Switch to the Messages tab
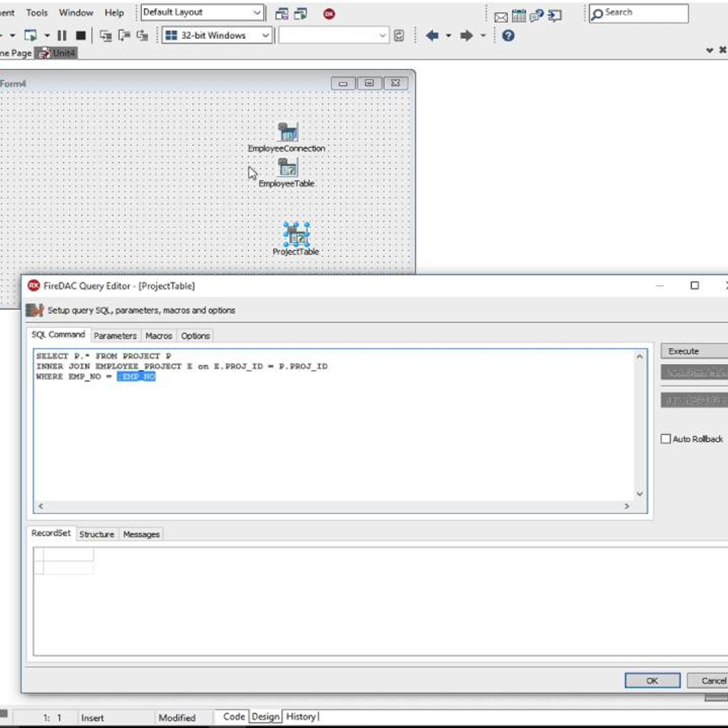Viewport: 728px width, 728px height. [142, 534]
